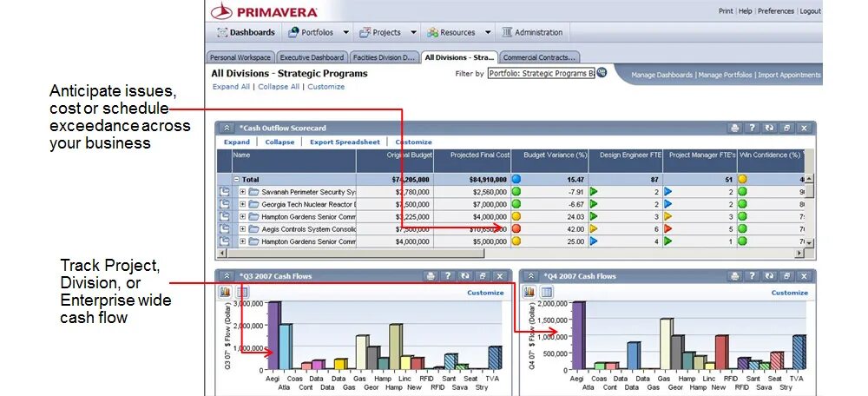
Task: Click the filter icon beside Portfolio field
Action: pyautogui.click(x=602, y=73)
